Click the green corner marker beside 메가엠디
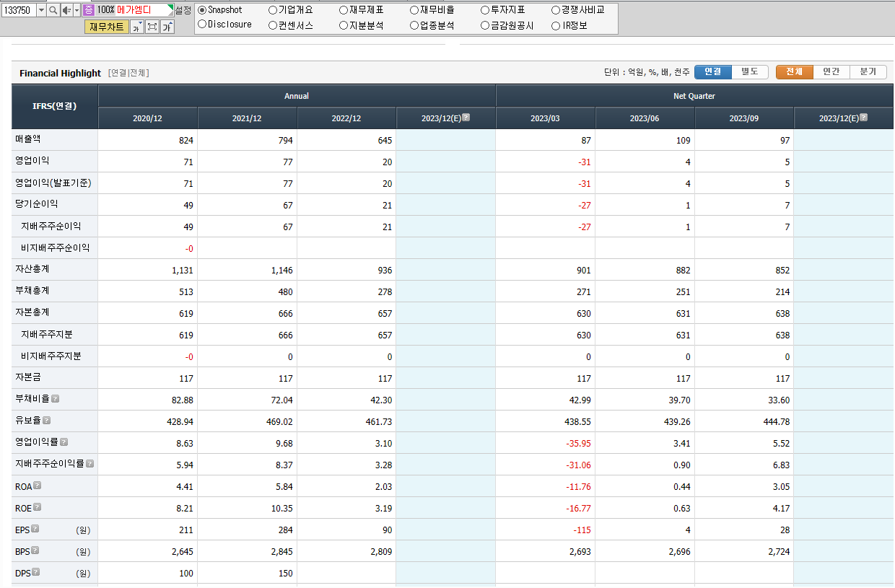The width and height of the screenshot is (895, 588). pyautogui.click(x=170, y=8)
